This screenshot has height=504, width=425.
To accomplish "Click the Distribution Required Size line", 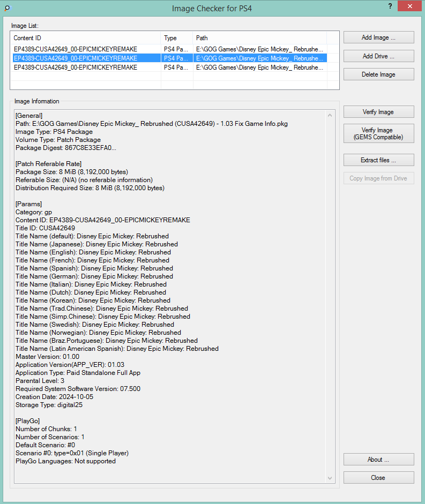I will coord(90,188).
